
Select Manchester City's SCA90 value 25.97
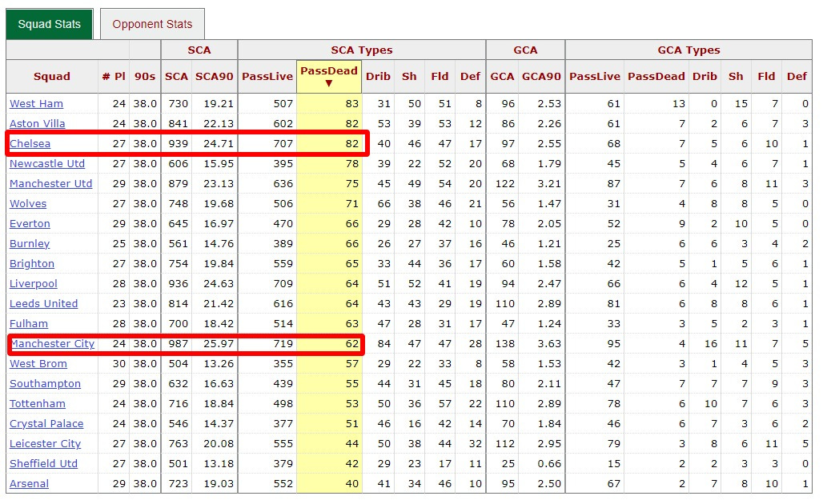click(219, 344)
